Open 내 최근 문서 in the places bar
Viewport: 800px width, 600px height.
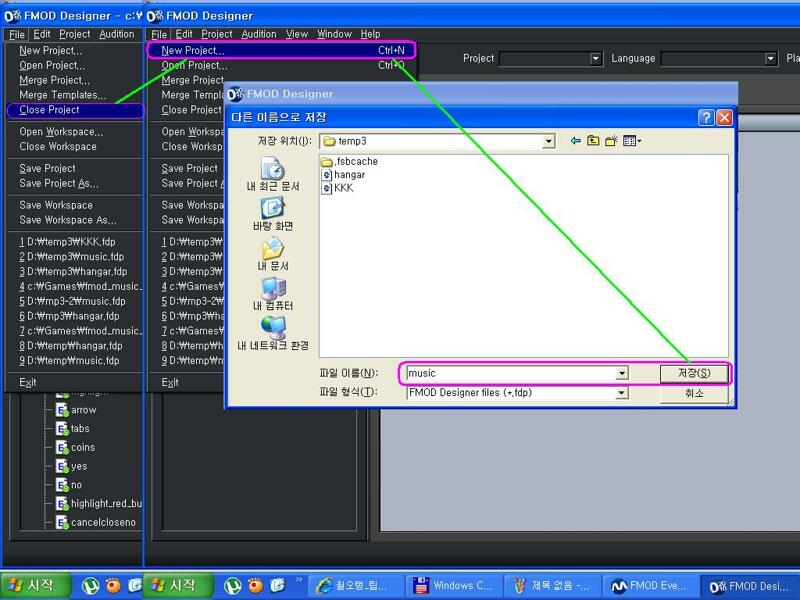273,174
